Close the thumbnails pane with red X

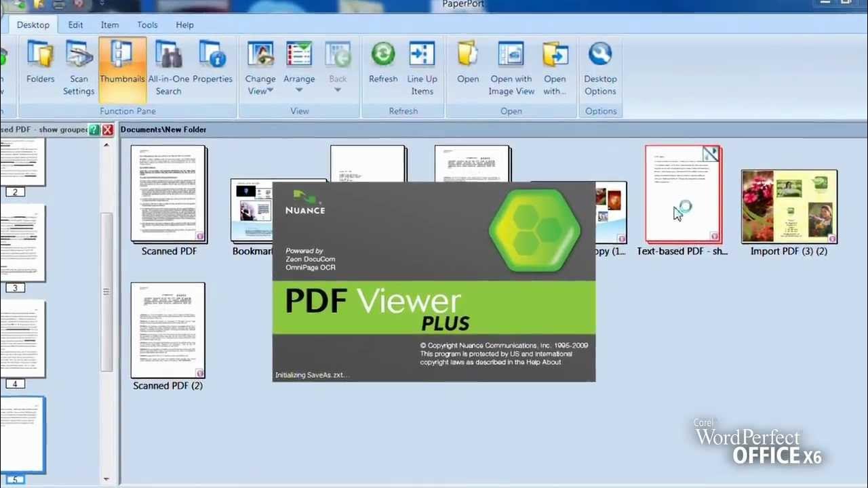108,129
